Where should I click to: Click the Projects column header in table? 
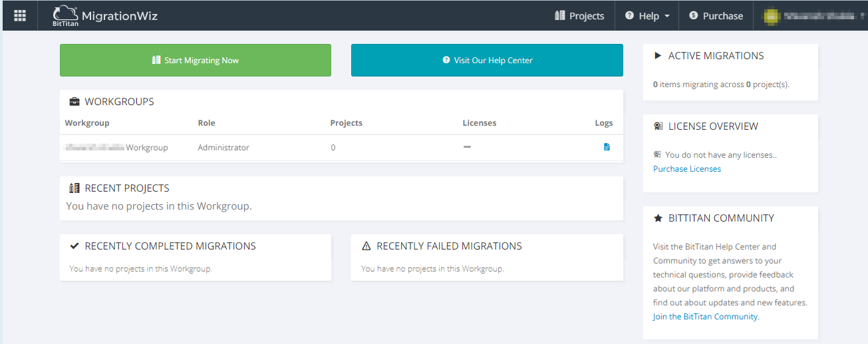click(347, 123)
